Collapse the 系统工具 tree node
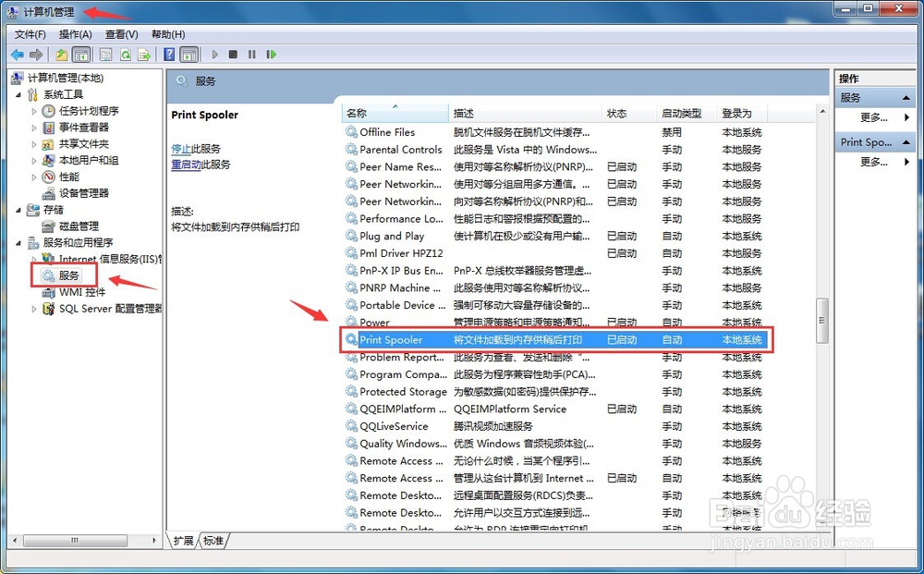924x574 pixels. [x=18, y=94]
